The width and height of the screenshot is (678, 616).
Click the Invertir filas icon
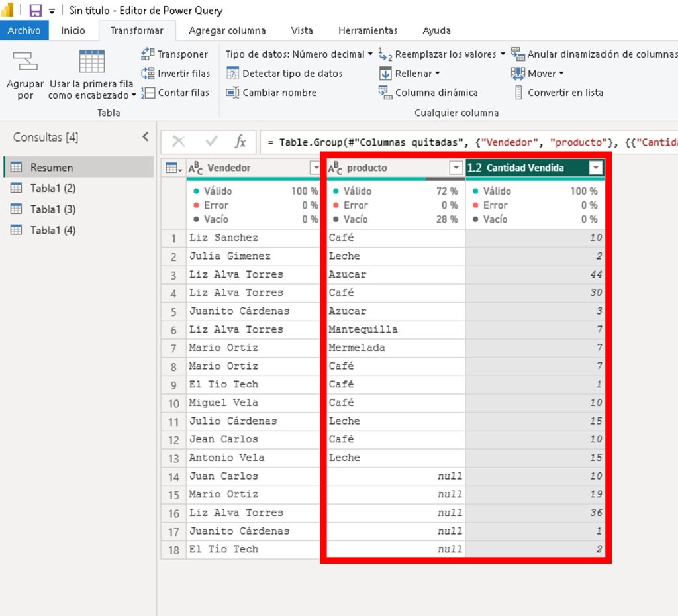point(148,74)
